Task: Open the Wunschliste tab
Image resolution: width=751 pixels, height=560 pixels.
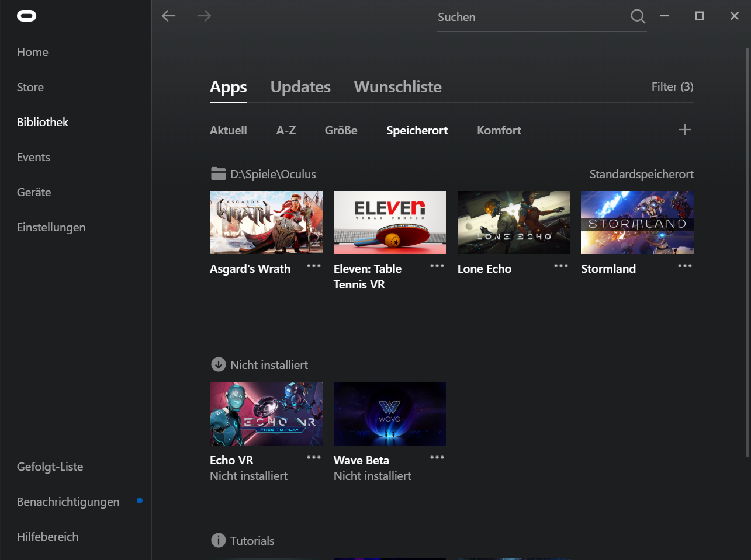Action: point(397,86)
